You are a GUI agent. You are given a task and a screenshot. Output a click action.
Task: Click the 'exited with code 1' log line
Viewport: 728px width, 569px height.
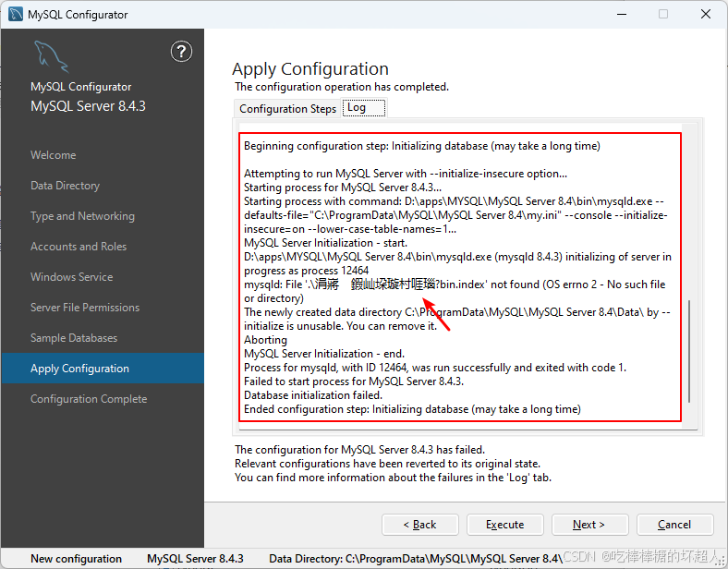(435, 368)
